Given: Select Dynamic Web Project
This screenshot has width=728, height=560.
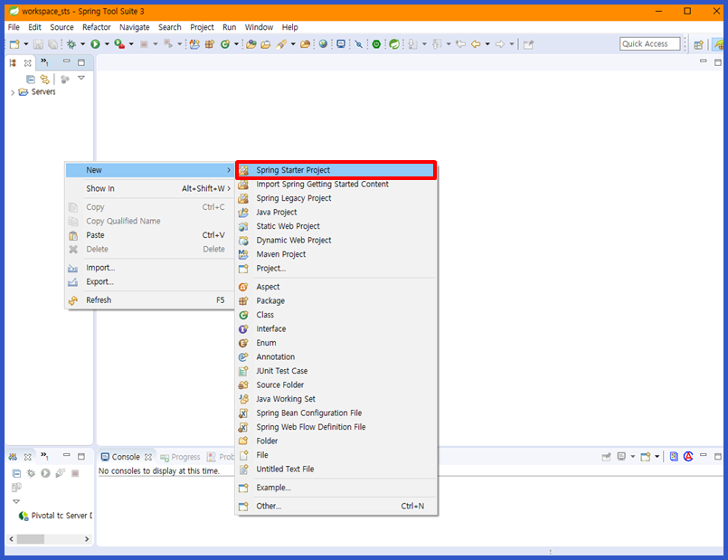Looking at the screenshot, I should pos(336,240).
